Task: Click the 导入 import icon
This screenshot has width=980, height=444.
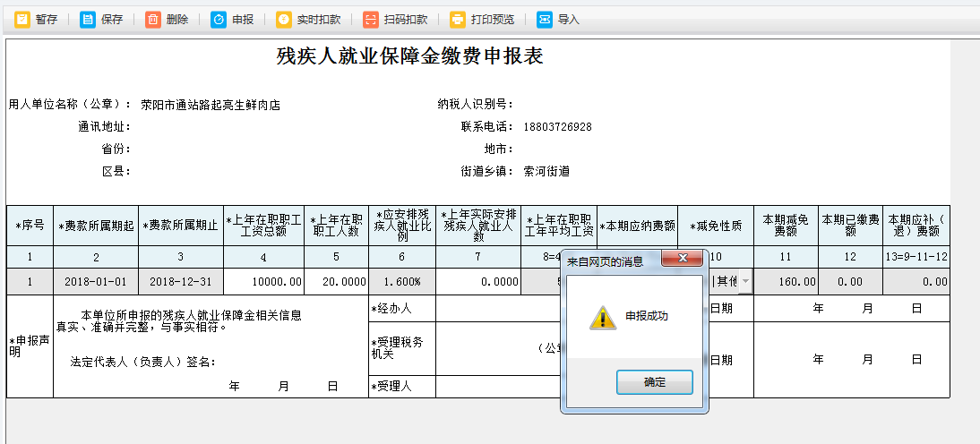Action: (x=545, y=20)
